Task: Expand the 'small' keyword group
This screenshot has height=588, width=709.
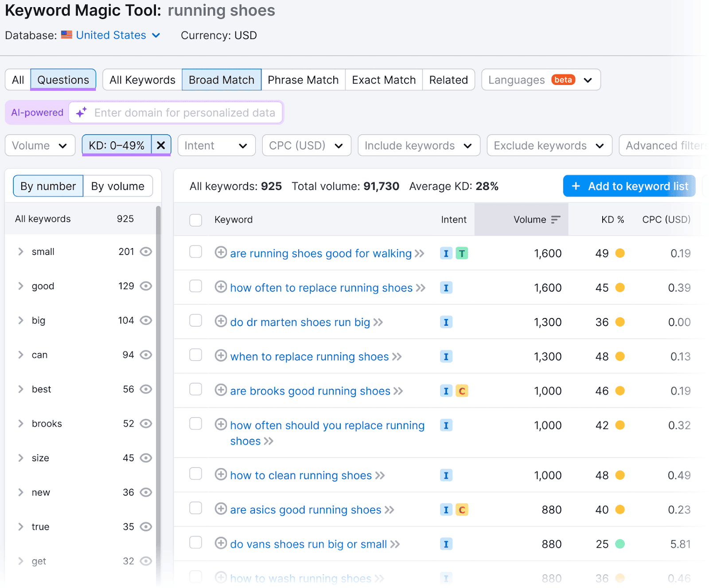Action: (21, 252)
